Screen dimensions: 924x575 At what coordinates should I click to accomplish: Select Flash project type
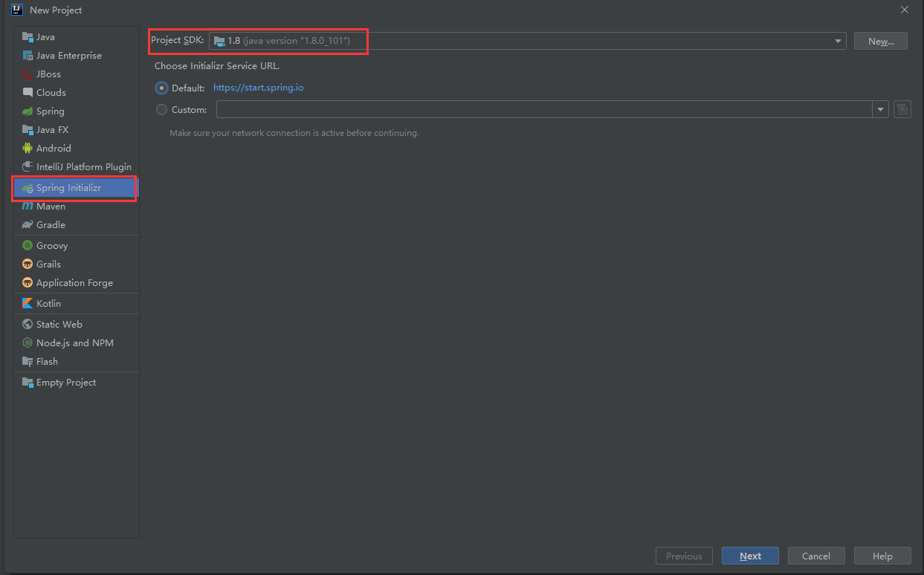76,362
